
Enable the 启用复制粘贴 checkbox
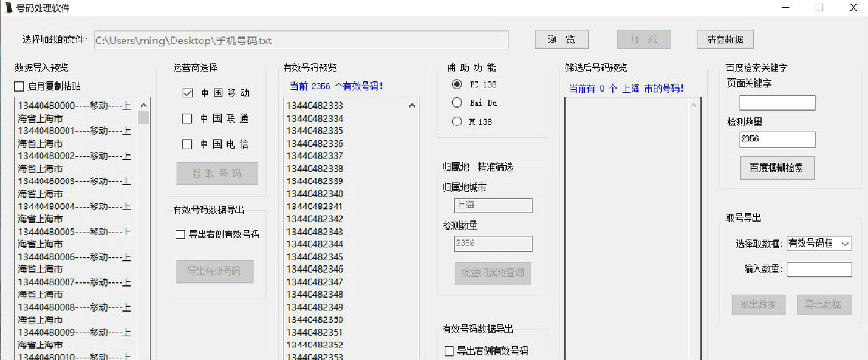coord(19,86)
